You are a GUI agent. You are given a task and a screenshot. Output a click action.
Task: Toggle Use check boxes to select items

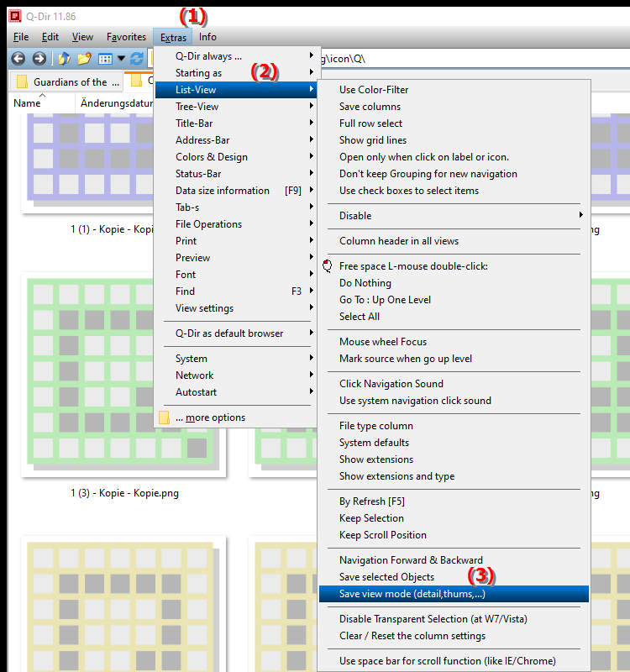point(454,191)
